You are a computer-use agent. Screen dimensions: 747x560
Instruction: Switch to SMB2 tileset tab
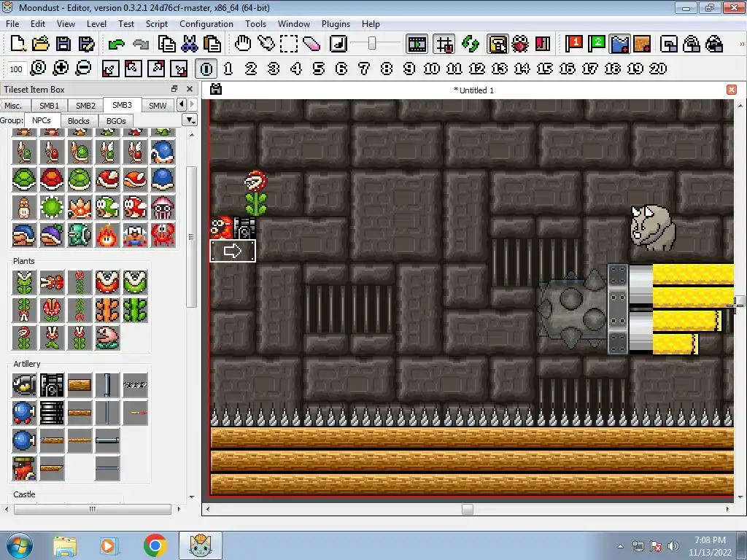pyautogui.click(x=85, y=105)
